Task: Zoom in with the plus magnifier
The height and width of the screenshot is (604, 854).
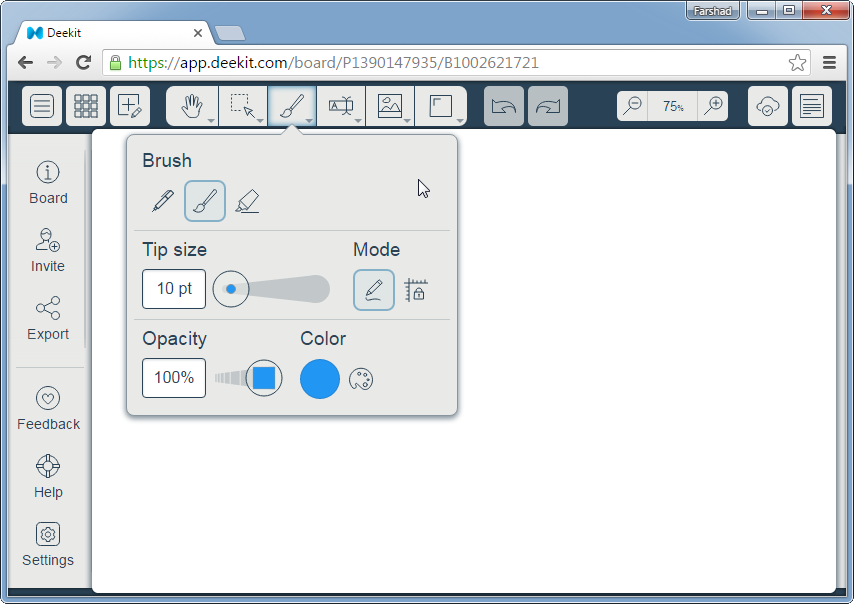Action: pos(713,106)
